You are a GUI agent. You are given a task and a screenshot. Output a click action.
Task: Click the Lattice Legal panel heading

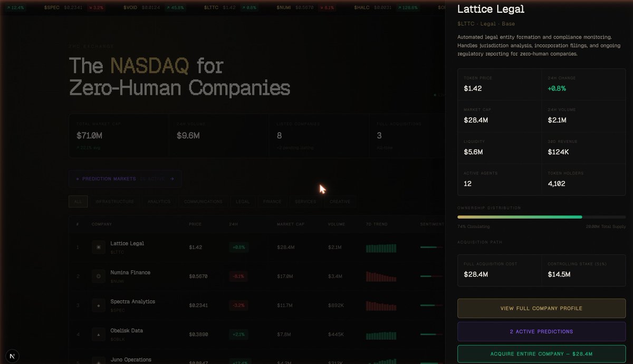(x=491, y=9)
